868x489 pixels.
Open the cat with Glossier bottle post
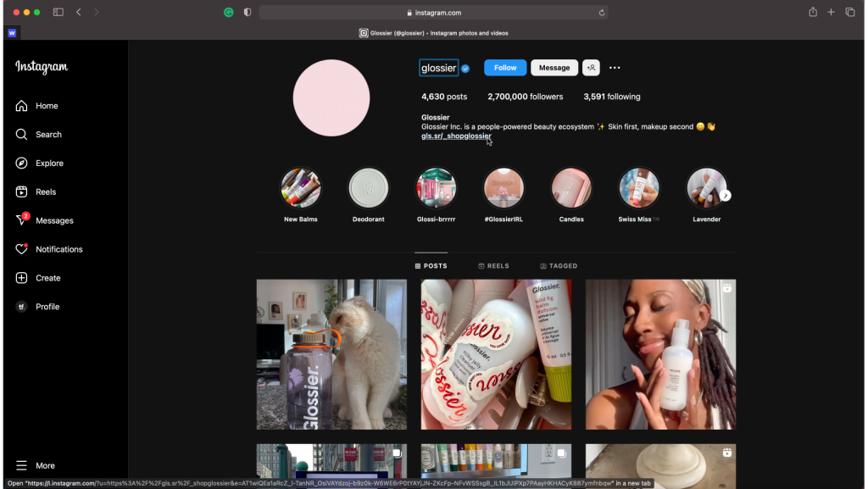[x=331, y=354]
